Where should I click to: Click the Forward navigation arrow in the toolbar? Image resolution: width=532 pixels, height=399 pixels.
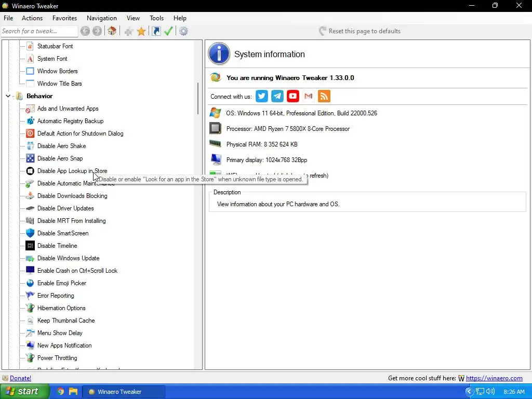pos(97,31)
